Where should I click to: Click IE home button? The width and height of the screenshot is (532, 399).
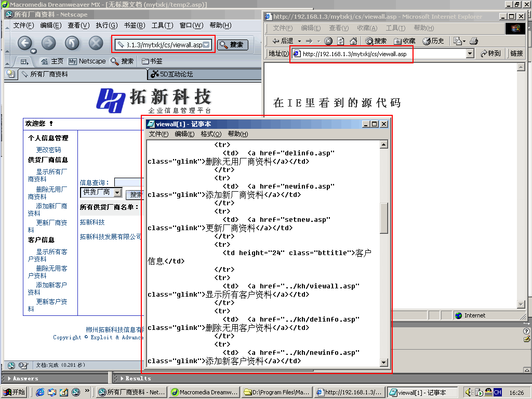point(353,41)
